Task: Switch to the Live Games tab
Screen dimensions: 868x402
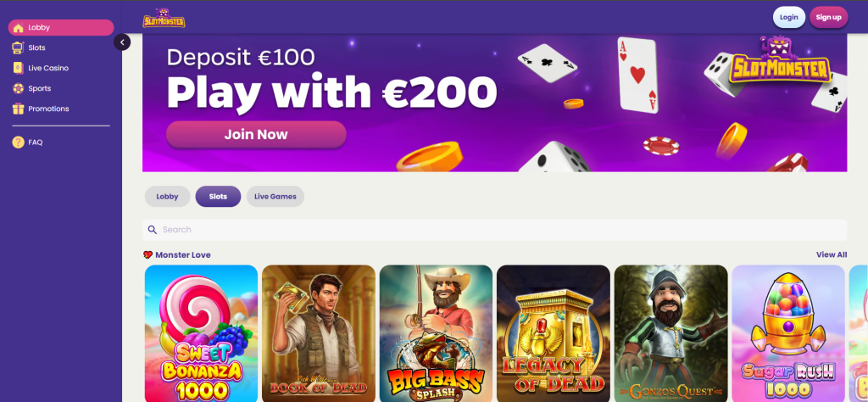Action: point(275,197)
